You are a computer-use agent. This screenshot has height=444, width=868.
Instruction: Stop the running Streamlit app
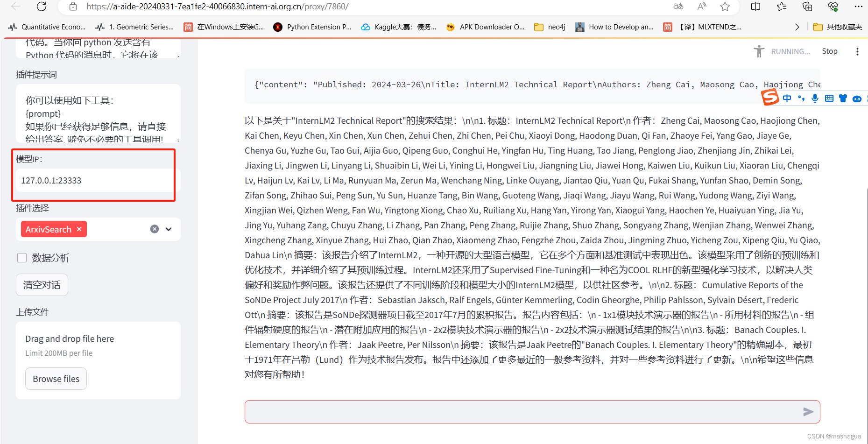[x=830, y=51]
